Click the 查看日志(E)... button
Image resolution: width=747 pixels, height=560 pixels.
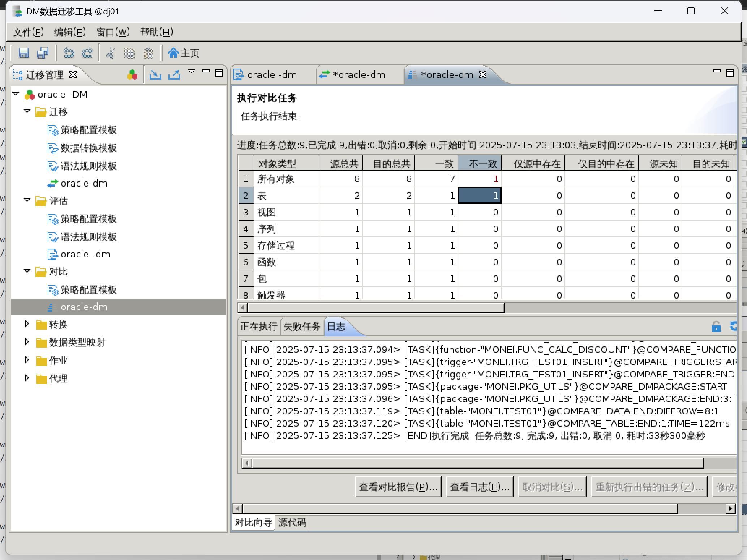(480, 487)
